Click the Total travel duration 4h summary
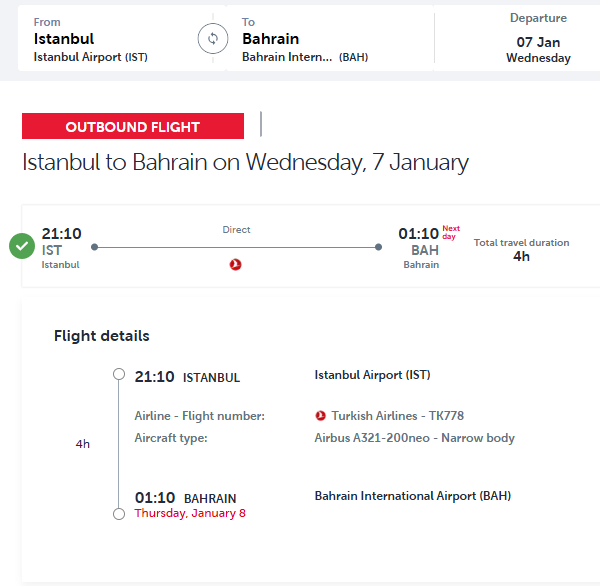The width and height of the screenshot is (600, 586). point(521,249)
